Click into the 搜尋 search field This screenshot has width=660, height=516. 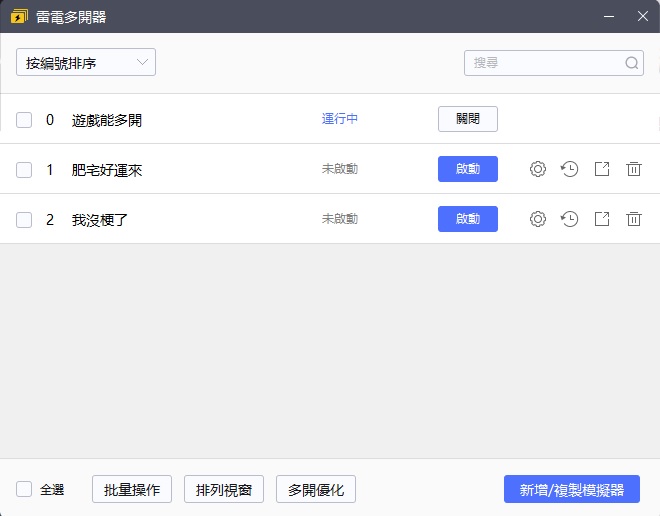tap(545, 63)
